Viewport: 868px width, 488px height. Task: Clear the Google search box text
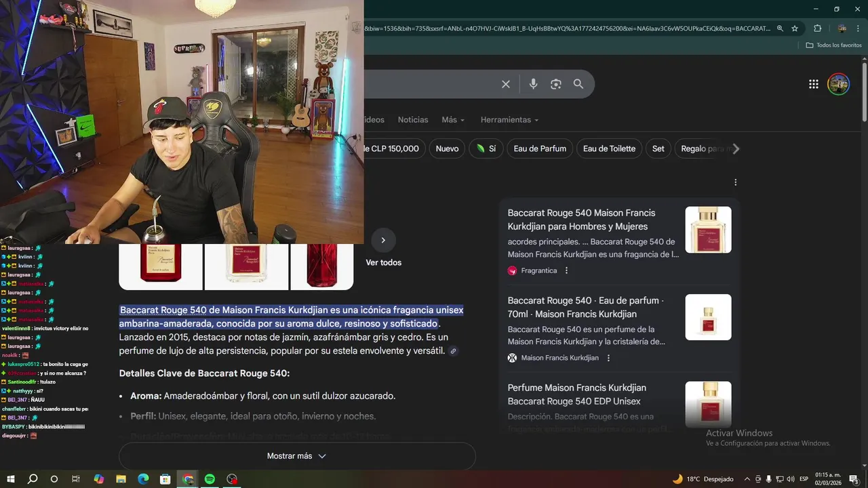pos(506,84)
